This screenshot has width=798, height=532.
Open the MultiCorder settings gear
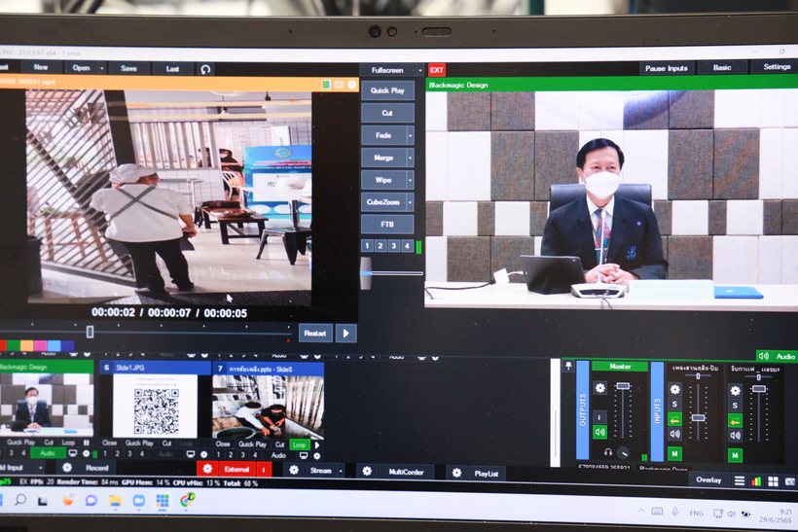(x=367, y=472)
